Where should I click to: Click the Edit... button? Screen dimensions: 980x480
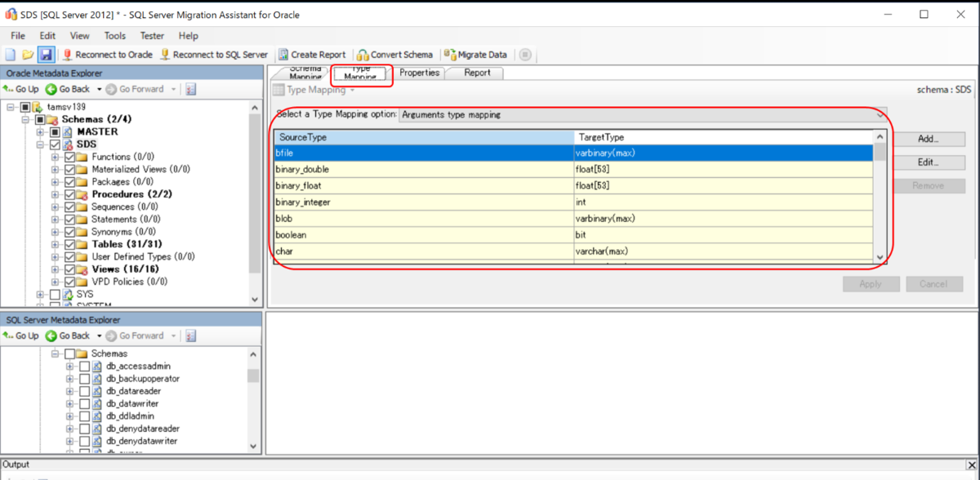point(928,162)
